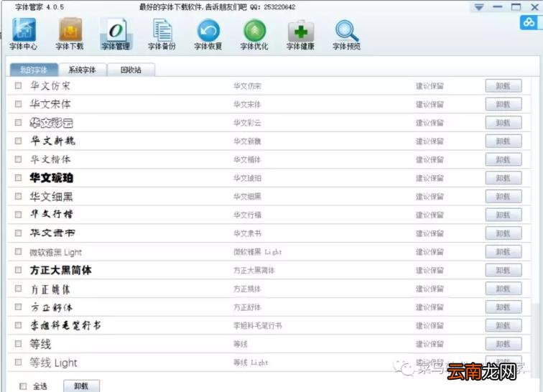Check the box for 等线 regular font

(x=19, y=343)
